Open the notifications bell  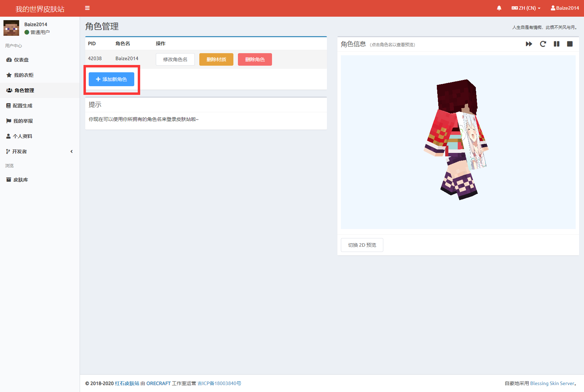499,8
